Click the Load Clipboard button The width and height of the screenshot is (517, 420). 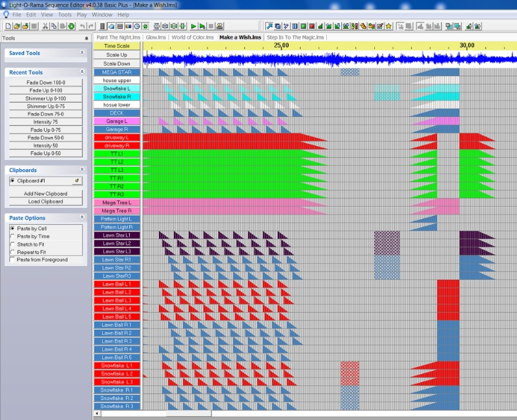click(46, 202)
